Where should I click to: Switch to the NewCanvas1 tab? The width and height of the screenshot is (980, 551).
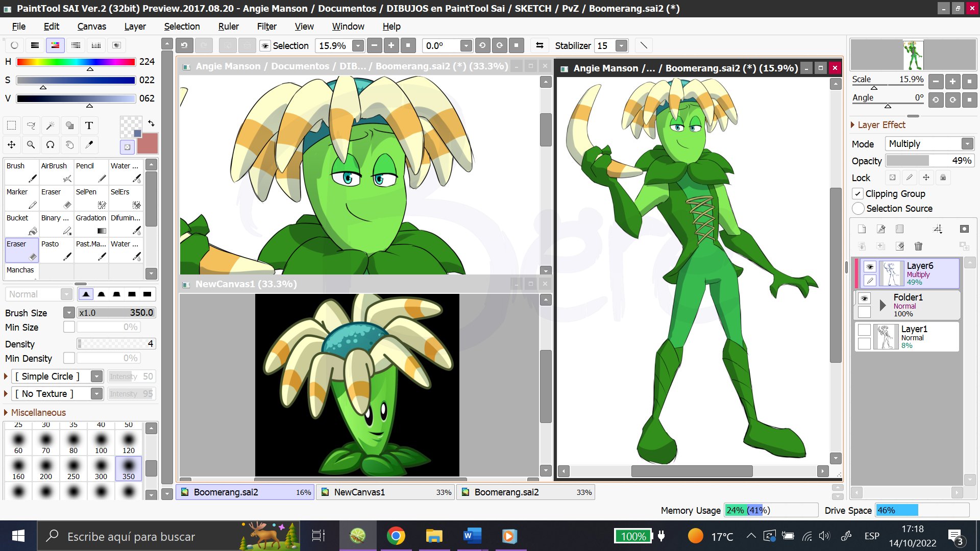(x=359, y=492)
